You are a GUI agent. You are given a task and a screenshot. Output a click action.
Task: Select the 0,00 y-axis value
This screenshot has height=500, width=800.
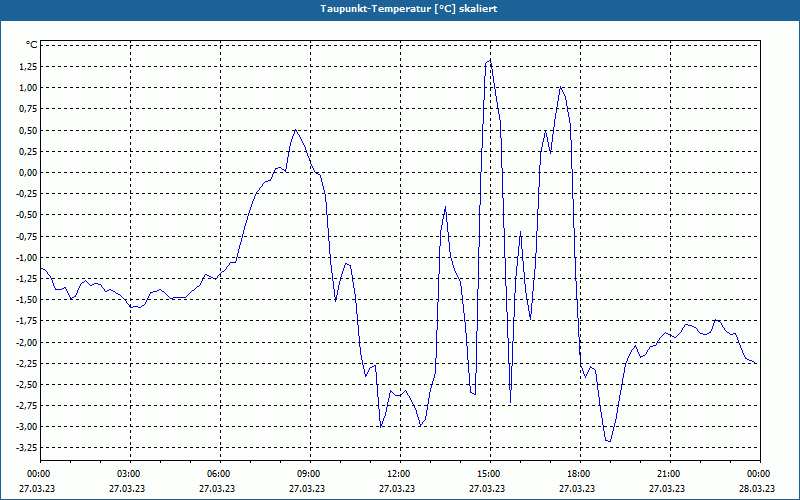click(28, 172)
